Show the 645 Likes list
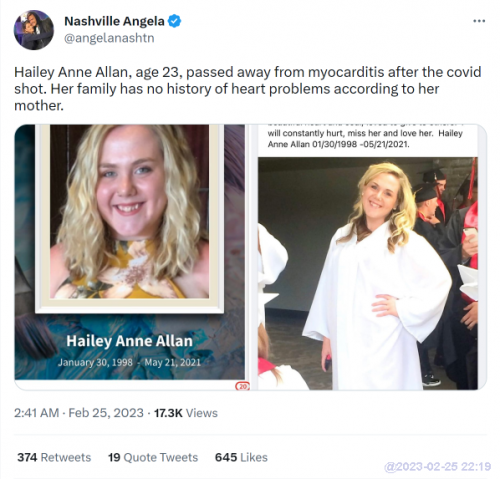 point(241,457)
